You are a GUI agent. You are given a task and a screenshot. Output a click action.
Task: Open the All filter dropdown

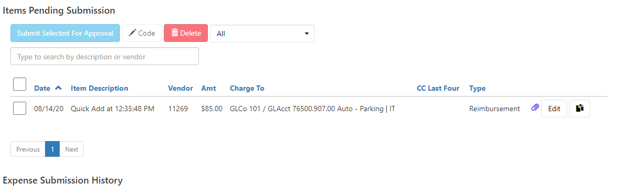(x=262, y=34)
